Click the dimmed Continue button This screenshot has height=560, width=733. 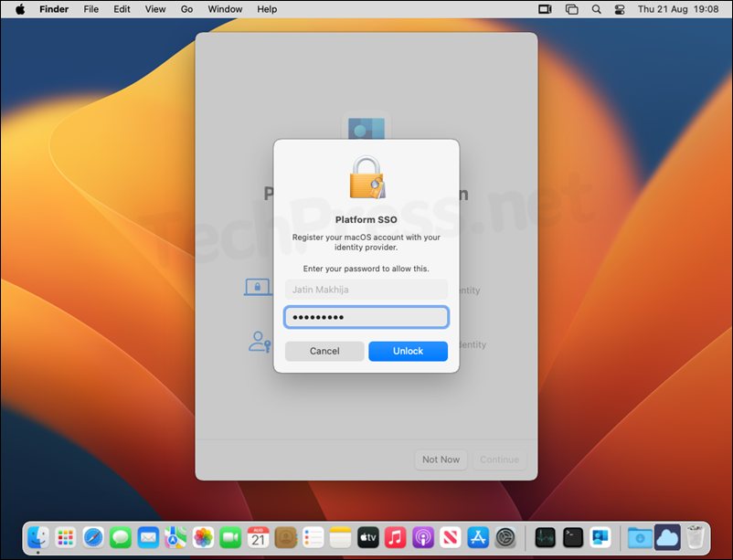(499, 460)
